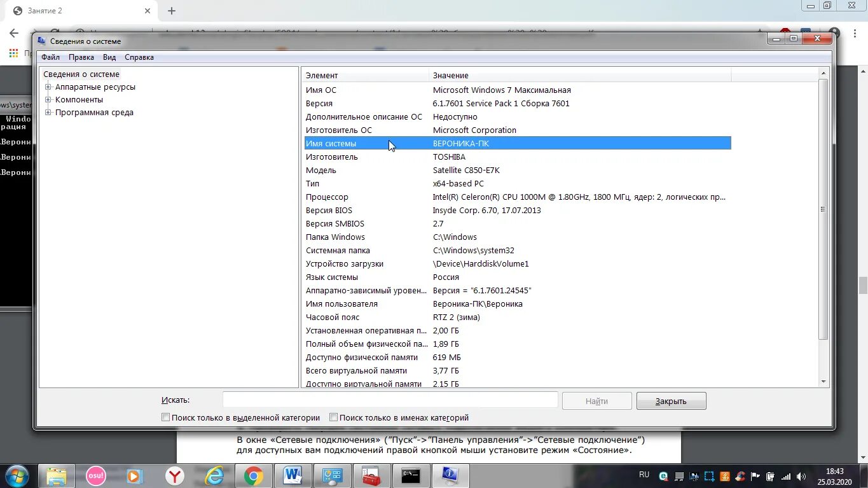The image size is (868, 488).
Task: Open Chrome apps grid in bookmarks bar
Action: tap(13, 53)
